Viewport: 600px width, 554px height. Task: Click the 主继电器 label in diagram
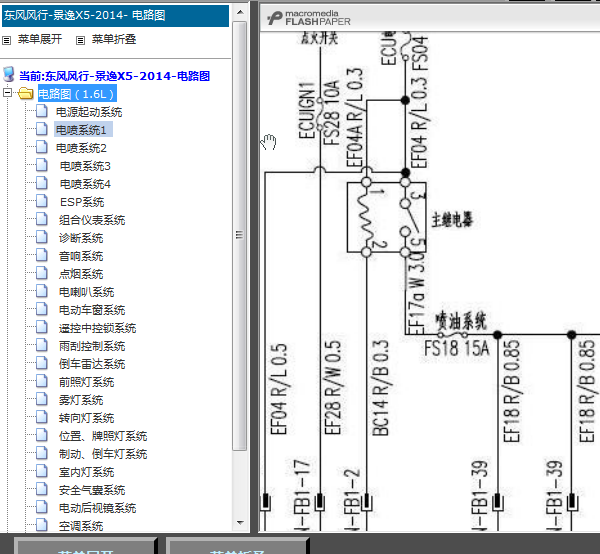[x=453, y=220]
